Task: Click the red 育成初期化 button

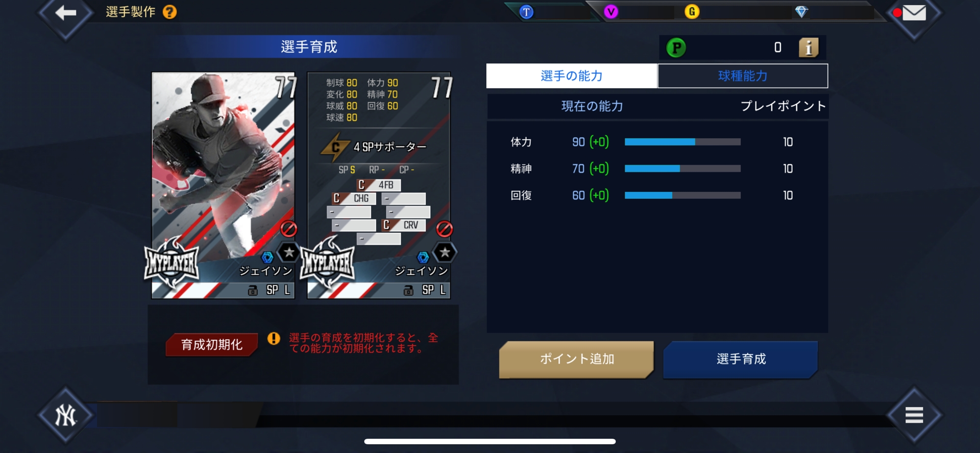Action: pos(212,345)
